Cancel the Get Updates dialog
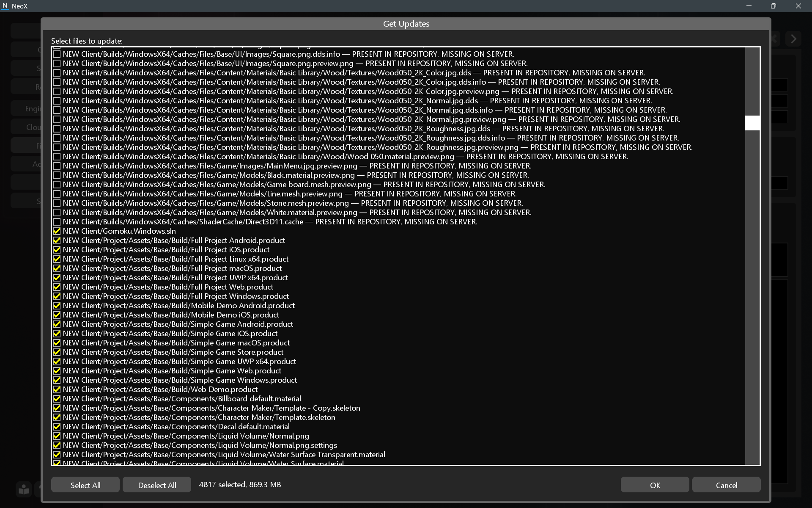 [726, 485]
